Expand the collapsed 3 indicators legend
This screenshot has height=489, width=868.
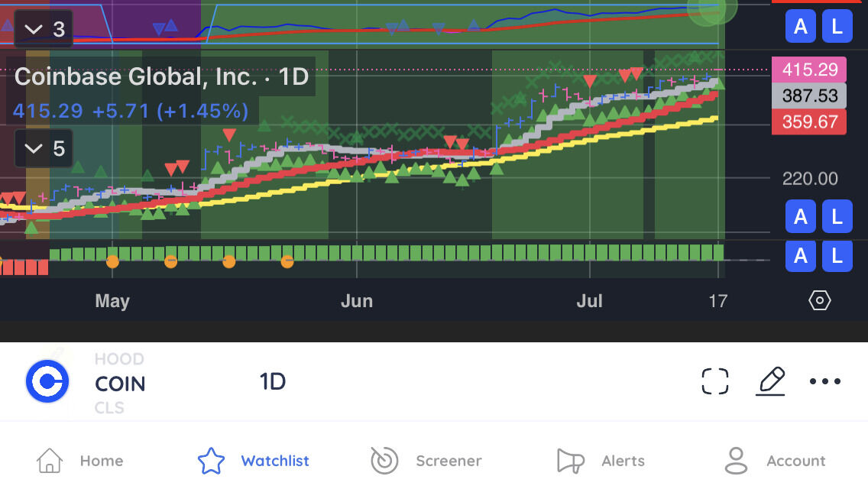point(44,29)
